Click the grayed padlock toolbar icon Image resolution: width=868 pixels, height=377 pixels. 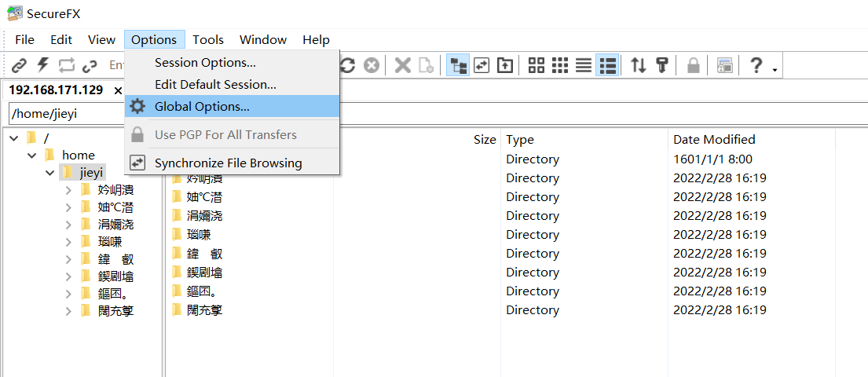694,65
